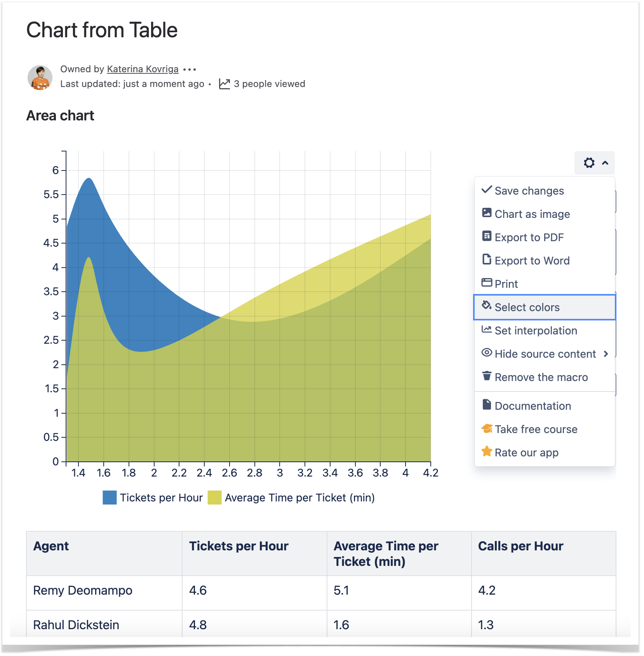This screenshot has height=656, width=644.
Task: Click the gear settings icon
Action: (589, 163)
